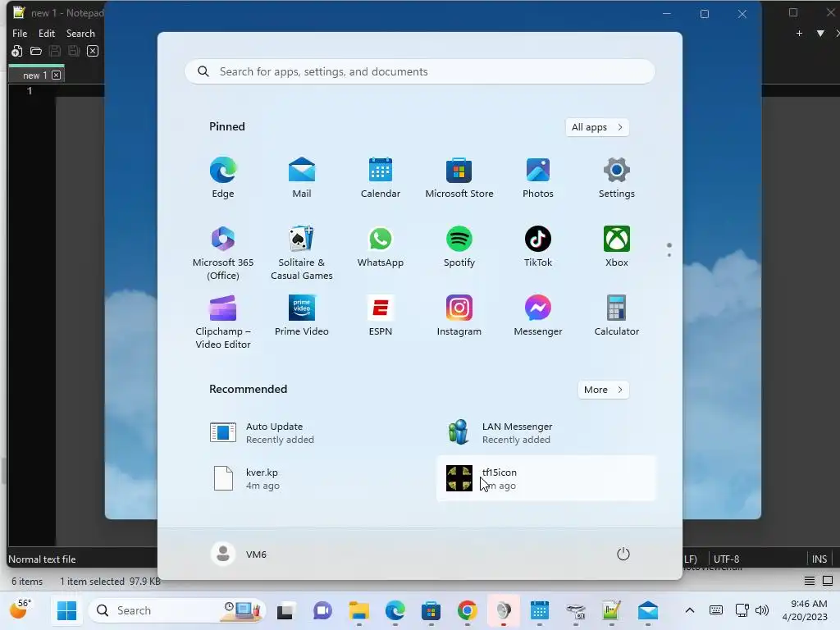Viewport: 840px width, 630px height.
Task: Open the pinned Calendar app
Action: click(x=381, y=178)
